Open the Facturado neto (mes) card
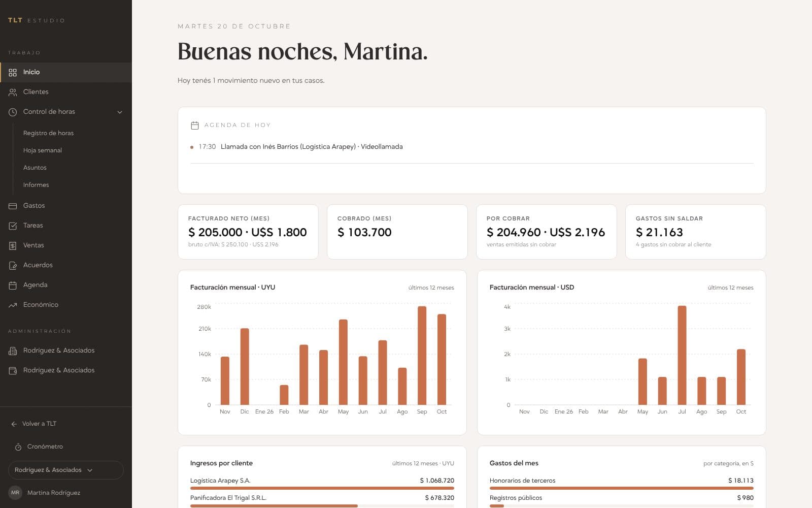Viewport: 812px width, 508px height. pyautogui.click(x=248, y=232)
